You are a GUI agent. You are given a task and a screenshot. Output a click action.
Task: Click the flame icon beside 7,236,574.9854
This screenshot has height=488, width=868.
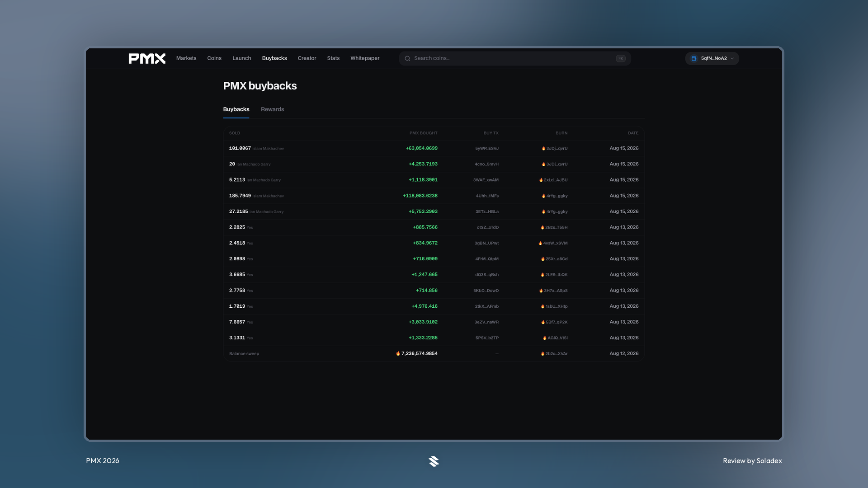(398, 353)
